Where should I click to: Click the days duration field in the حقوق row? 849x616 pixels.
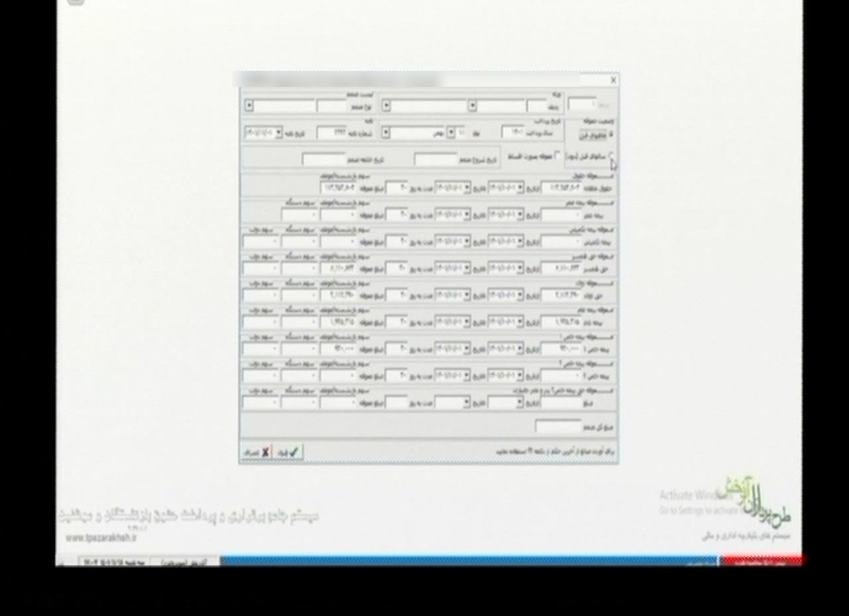(396, 188)
